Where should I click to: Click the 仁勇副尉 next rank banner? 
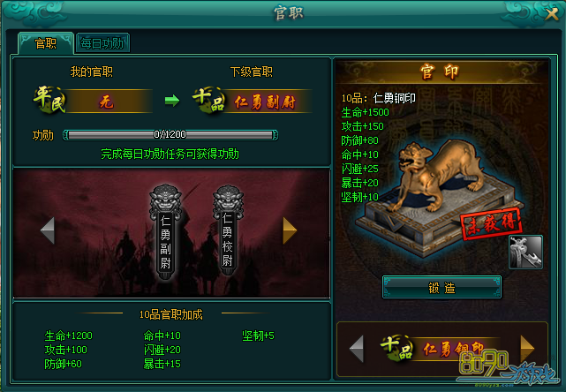tap(265, 102)
